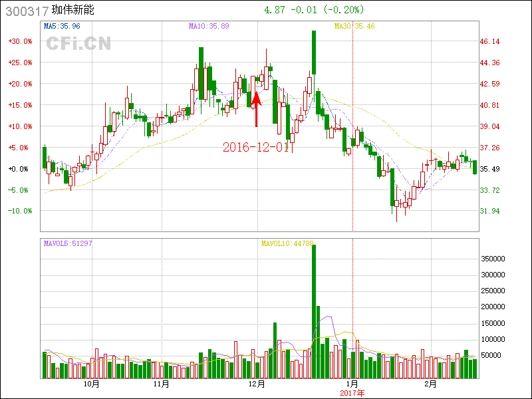Click the red upward arrow marker

click(256, 110)
